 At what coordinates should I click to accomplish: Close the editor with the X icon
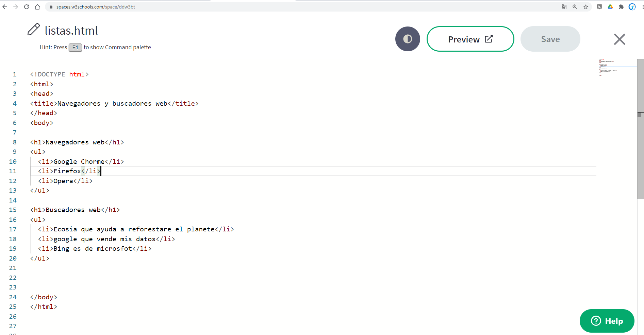[620, 39]
